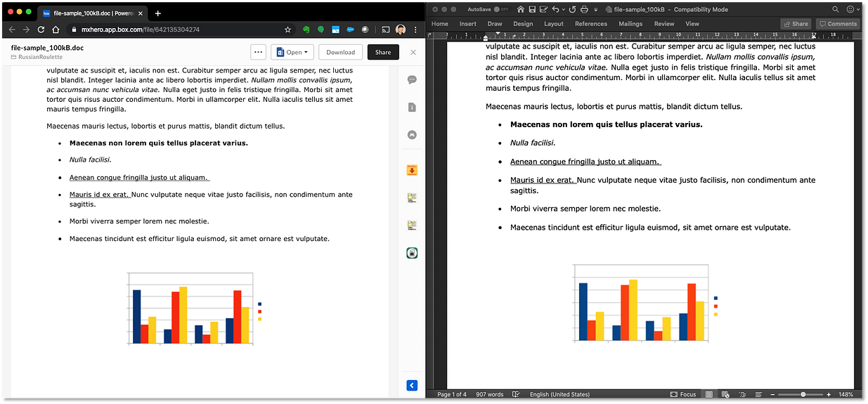The image size is (868, 404).
Task: Reload the Box page in Chrome
Action: pos(41,30)
